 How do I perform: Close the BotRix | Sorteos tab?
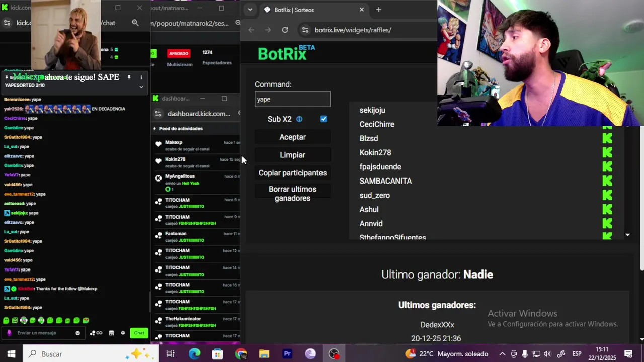pos(361,10)
